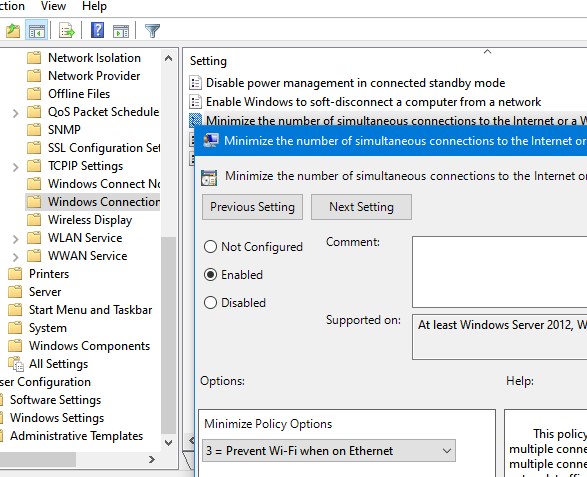
Task: Click the Supported on text field
Action: pos(499,337)
